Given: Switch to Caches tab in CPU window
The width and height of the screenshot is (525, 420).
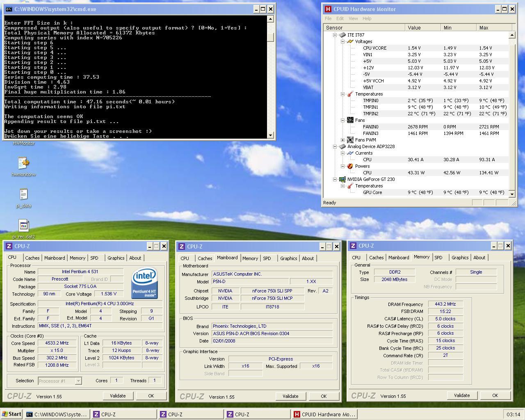Looking at the screenshot, I should tap(32, 258).
